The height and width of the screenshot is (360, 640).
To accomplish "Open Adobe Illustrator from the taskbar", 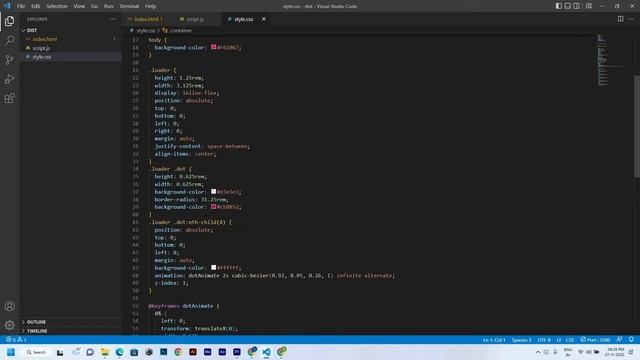I will tap(193, 352).
